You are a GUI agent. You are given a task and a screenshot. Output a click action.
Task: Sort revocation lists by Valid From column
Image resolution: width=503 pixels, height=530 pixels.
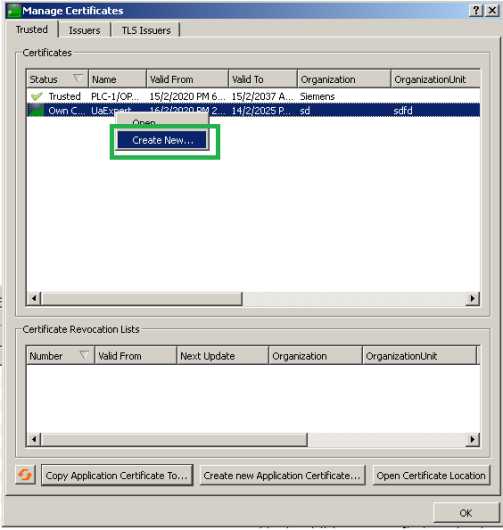(x=136, y=356)
